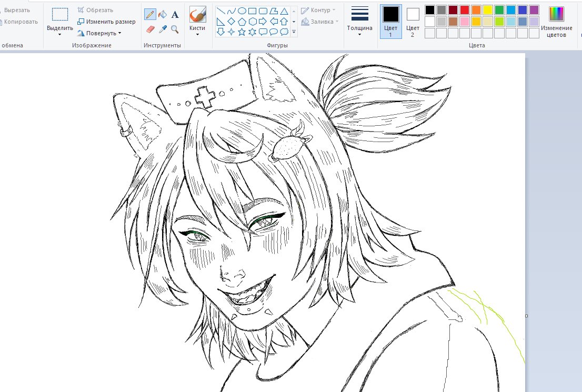
Task: Click the Цвета group label
Action: tap(477, 45)
